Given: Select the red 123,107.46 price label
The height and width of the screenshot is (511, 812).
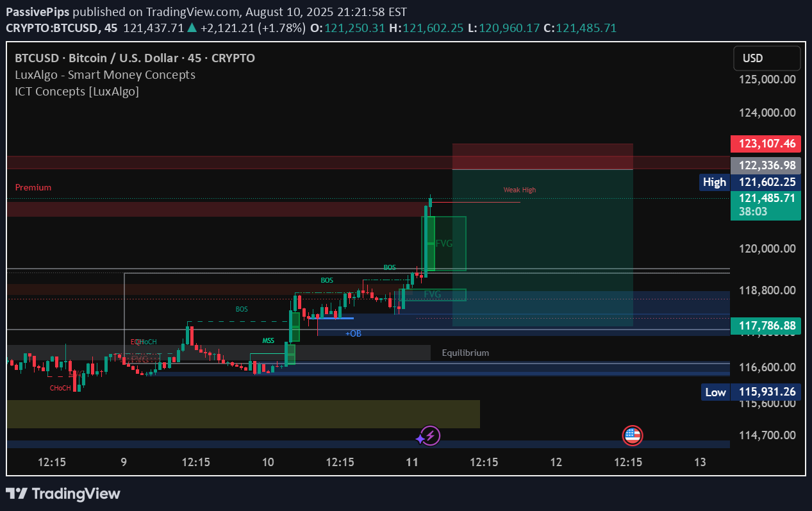Looking at the screenshot, I should pos(765,144).
